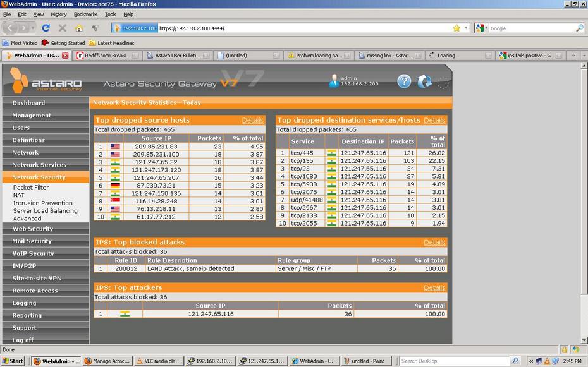Open the Bookmarks menu

(x=85, y=15)
